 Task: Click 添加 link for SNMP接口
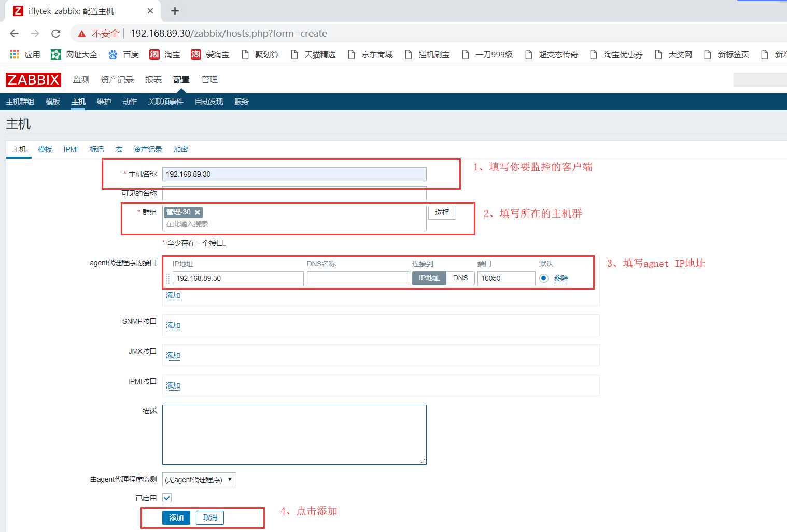[173, 326]
